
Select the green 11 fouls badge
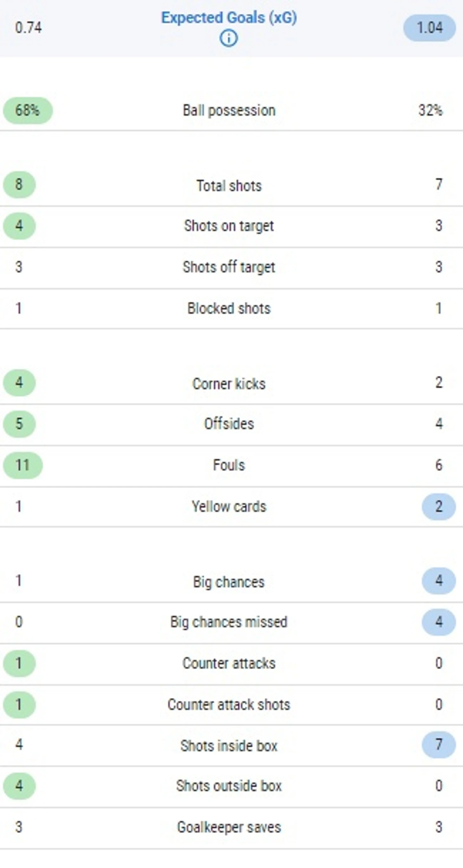23,465
